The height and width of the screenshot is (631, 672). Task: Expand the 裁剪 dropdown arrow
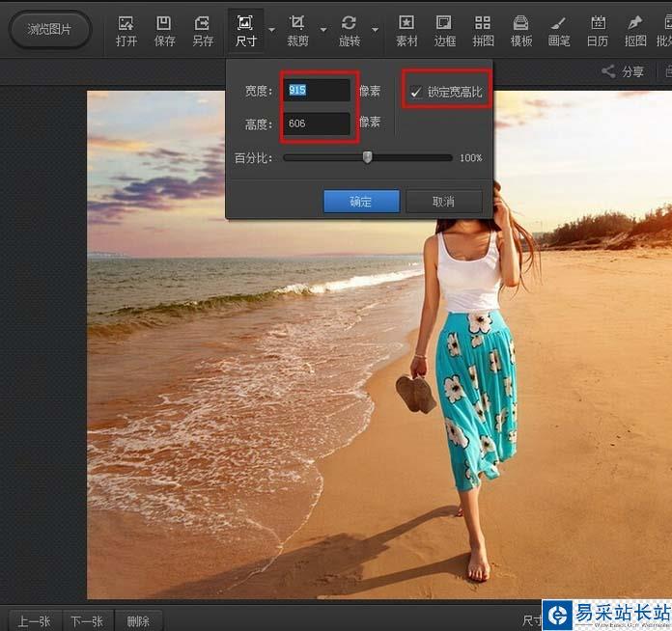coord(323,30)
